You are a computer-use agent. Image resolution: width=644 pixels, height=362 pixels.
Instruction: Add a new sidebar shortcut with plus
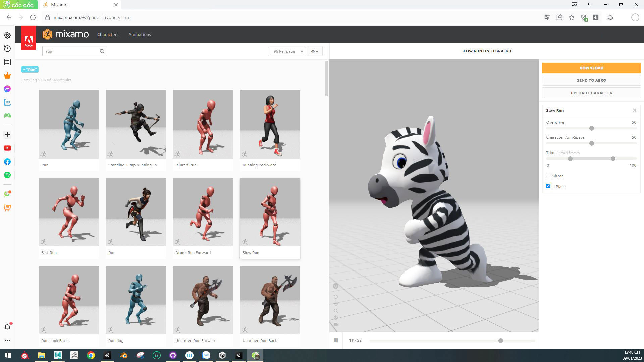(7, 135)
